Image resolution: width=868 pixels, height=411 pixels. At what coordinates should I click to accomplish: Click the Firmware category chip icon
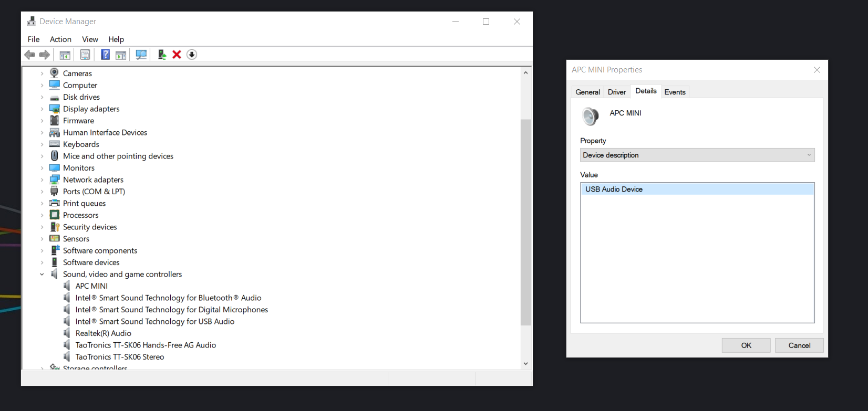[x=55, y=120]
